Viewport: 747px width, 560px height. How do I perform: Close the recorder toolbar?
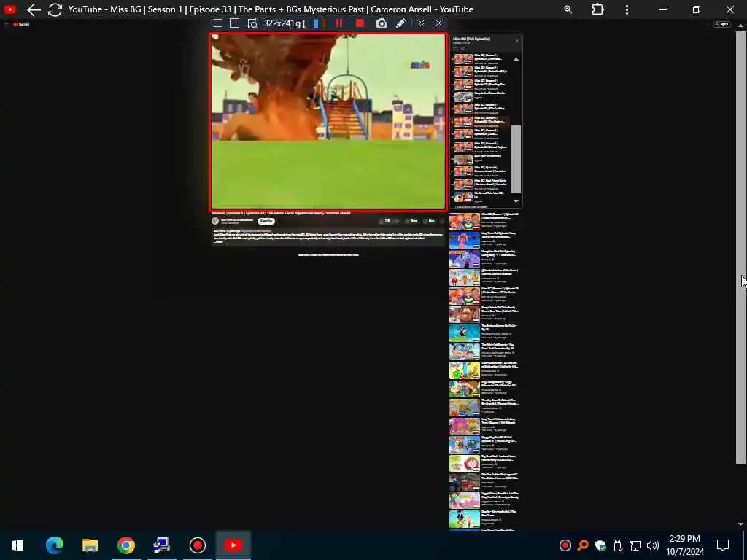(438, 23)
